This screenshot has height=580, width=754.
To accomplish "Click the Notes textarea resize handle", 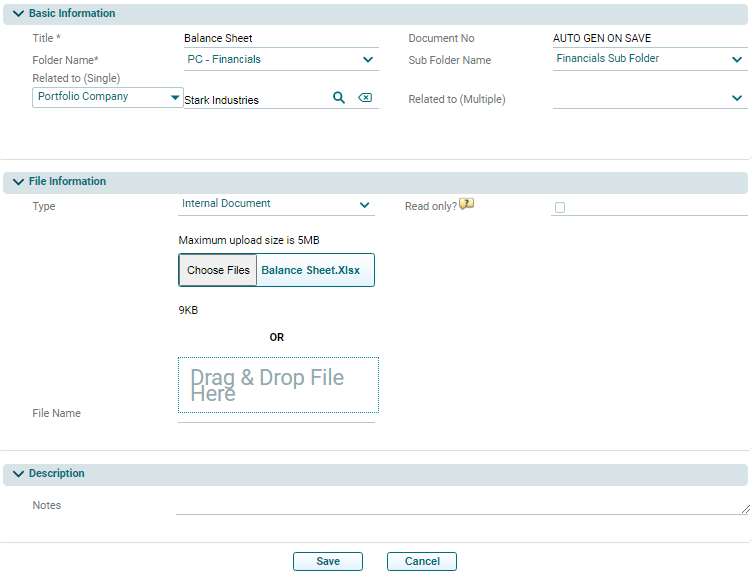I will [x=745, y=509].
